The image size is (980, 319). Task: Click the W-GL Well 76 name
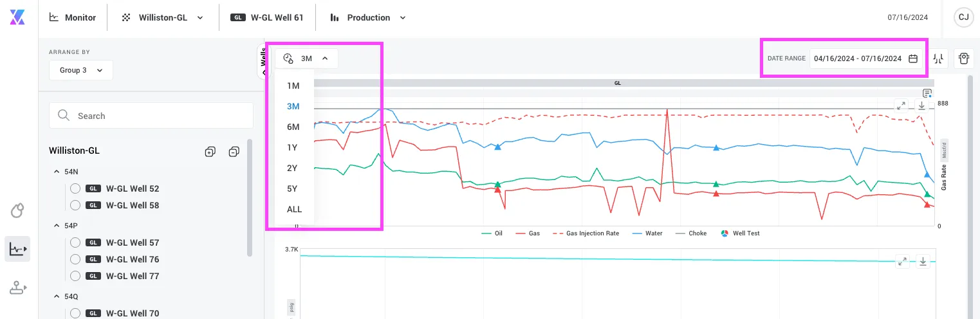pyautogui.click(x=133, y=260)
